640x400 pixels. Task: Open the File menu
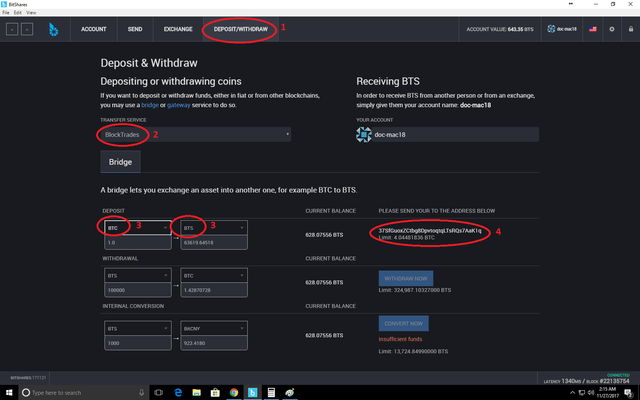pyautogui.click(x=6, y=13)
